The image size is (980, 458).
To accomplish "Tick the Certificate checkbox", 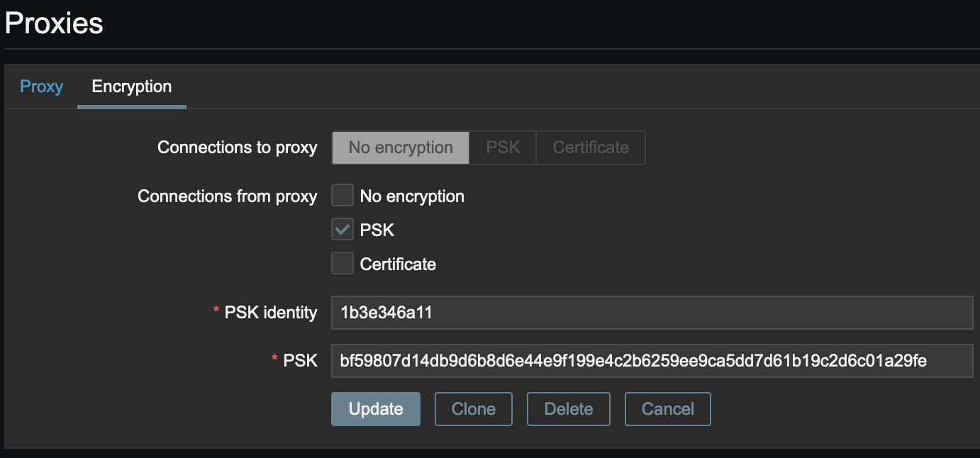I will click(343, 264).
